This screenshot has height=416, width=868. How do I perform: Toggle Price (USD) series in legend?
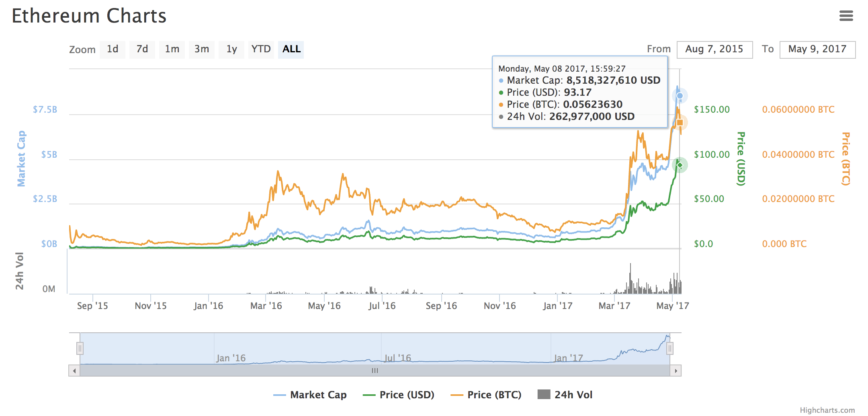[398, 395]
